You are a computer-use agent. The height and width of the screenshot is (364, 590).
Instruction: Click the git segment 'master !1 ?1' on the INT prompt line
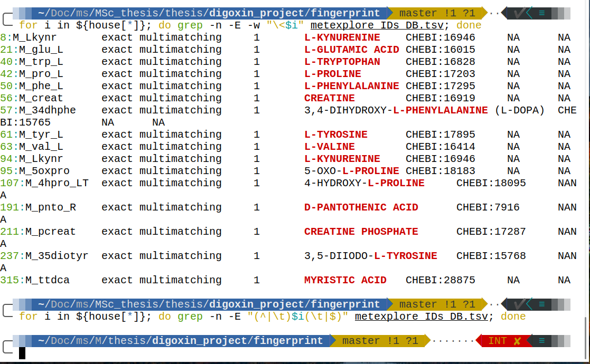(380, 341)
